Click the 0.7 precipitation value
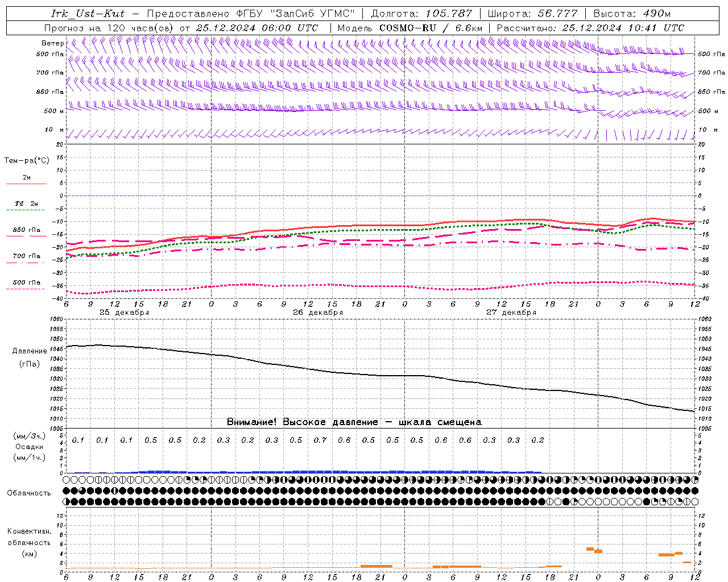Viewport: 728px width, 582px height. tap(320, 440)
